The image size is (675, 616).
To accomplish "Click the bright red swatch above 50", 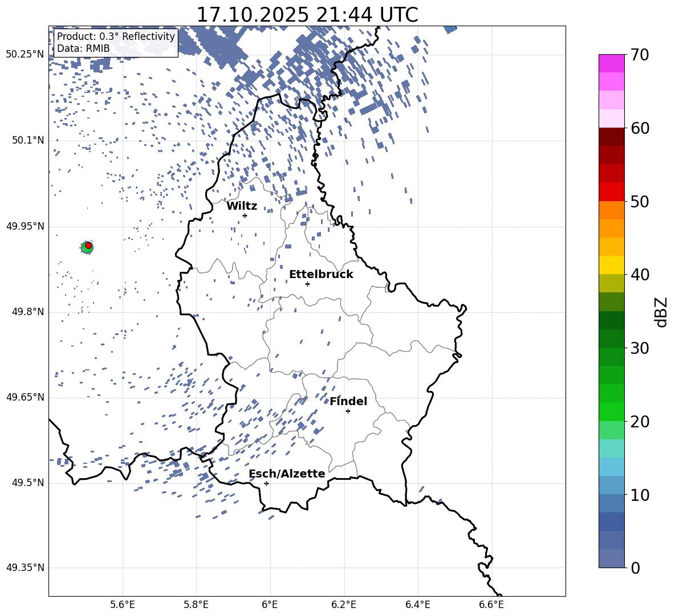I will click(x=611, y=192).
